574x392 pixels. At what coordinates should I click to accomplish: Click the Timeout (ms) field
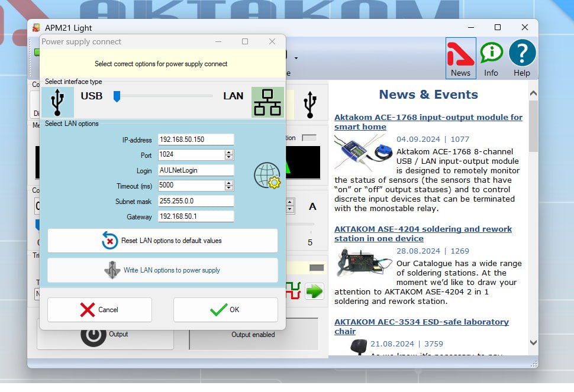[191, 186]
